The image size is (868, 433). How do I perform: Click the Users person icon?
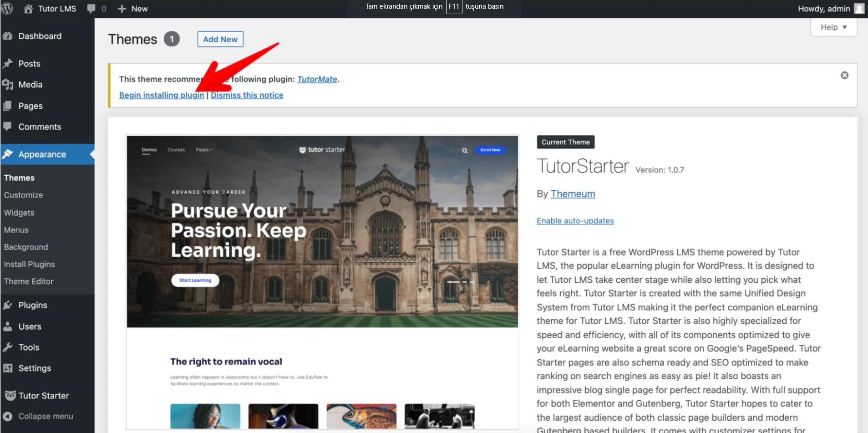point(8,326)
